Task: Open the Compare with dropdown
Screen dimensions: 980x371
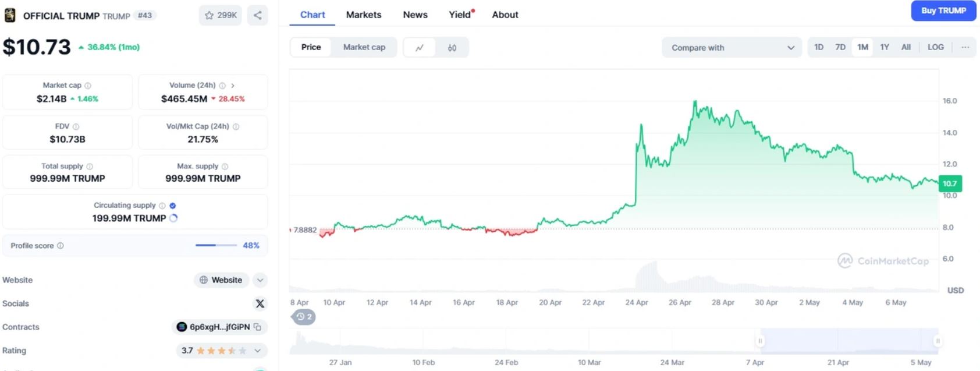Action: (x=732, y=48)
